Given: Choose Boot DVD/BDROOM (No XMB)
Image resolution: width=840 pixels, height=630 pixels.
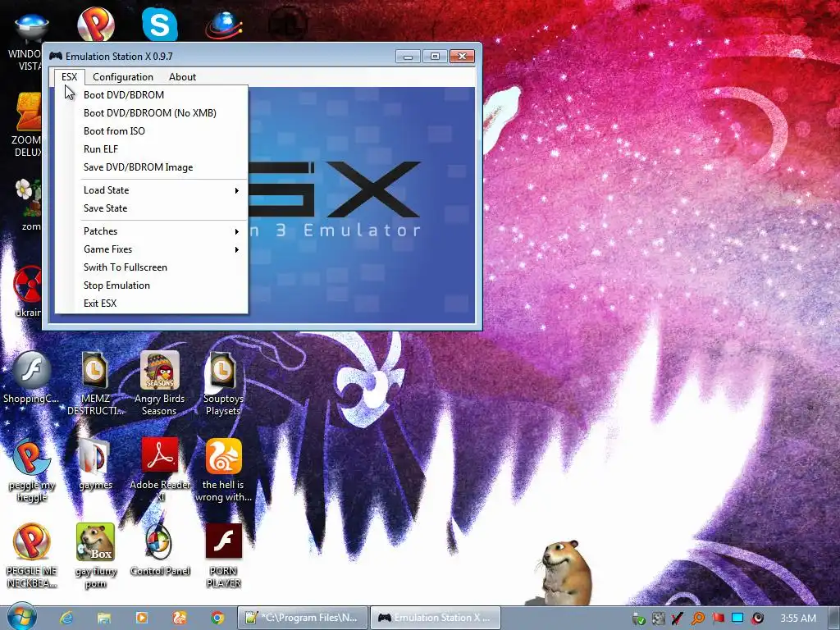Looking at the screenshot, I should pyautogui.click(x=151, y=113).
